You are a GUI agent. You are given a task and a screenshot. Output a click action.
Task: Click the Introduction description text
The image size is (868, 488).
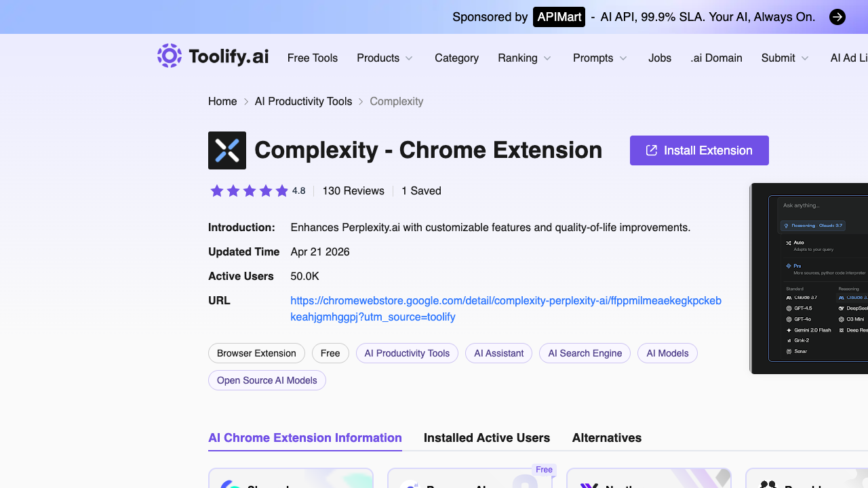(x=490, y=228)
